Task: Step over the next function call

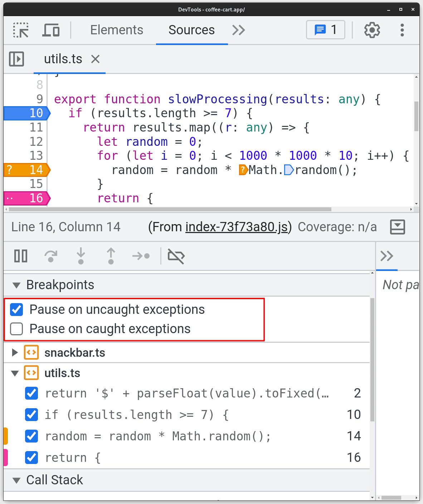Action: (x=51, y=256)
